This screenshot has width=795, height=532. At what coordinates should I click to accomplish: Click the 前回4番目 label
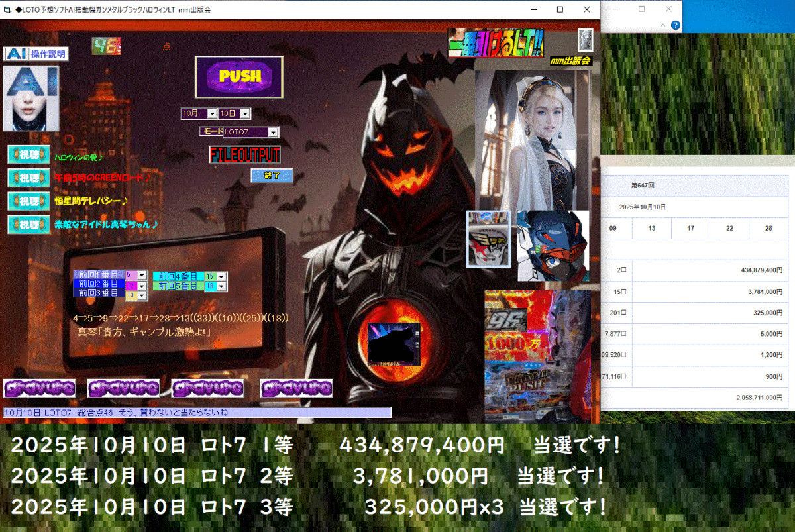click(x=178, y=276)
